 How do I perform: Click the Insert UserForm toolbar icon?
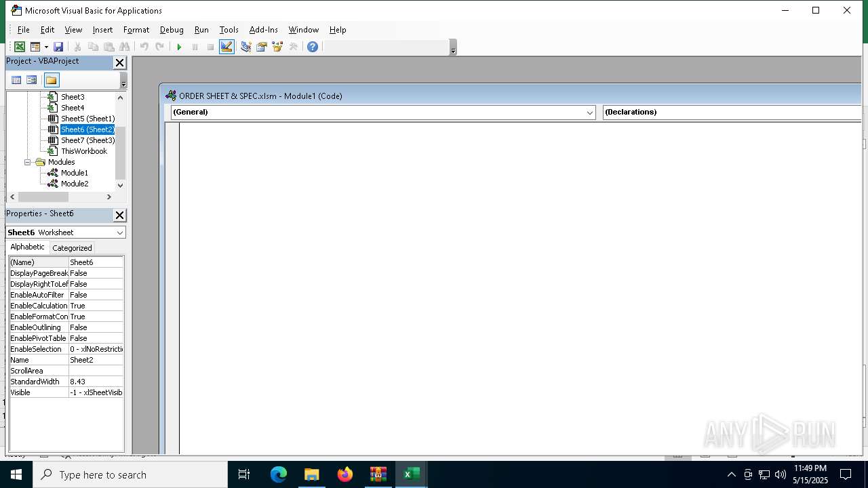(35, 47)
